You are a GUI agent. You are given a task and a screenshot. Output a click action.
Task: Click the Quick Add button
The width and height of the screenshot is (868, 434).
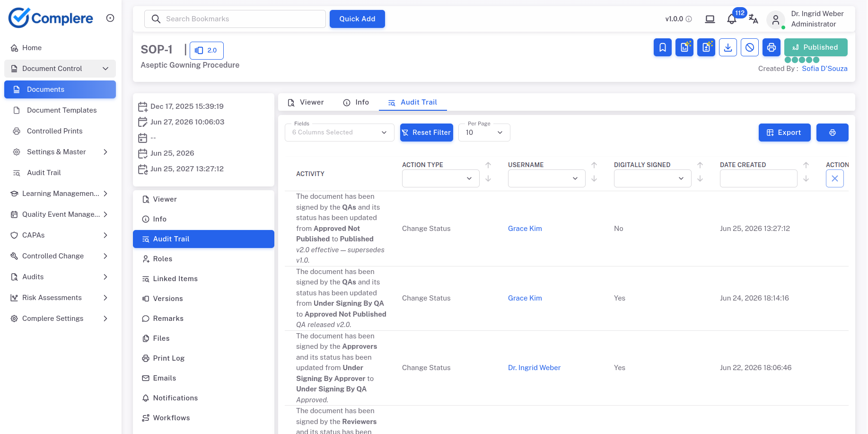coord(357,19)
